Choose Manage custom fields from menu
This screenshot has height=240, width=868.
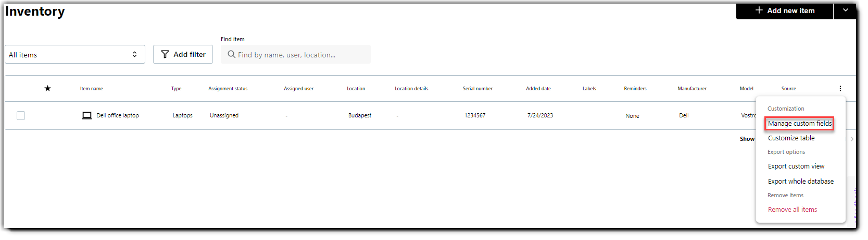point(800,124)
